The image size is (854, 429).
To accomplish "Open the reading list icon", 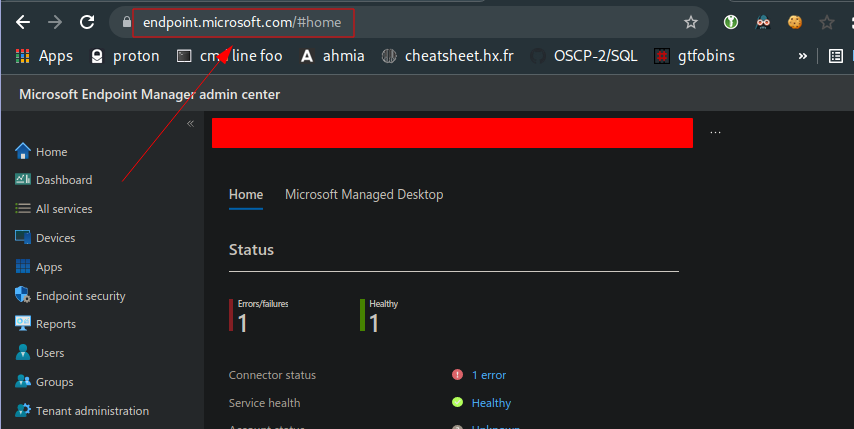I will coord(835,56).
